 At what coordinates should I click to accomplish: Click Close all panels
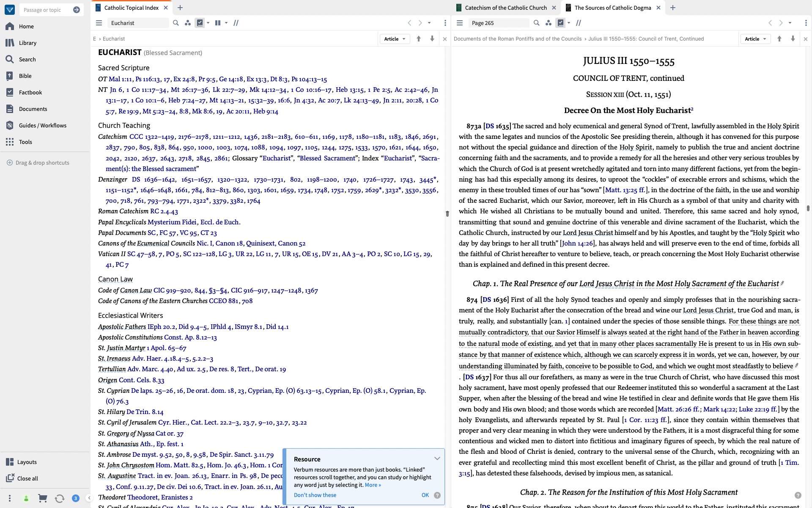click(x=27, y=478)
